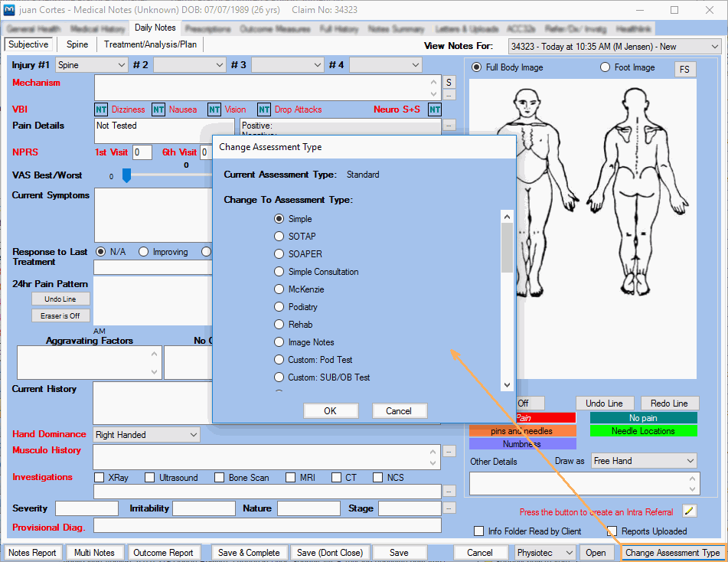Select the purple Numbness color swatch
Screen dimensions: 728x562
coord(522,444)
